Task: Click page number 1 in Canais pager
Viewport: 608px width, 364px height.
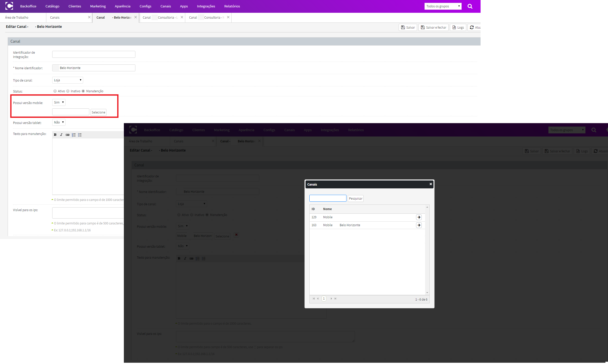Action: pos(324,299)
